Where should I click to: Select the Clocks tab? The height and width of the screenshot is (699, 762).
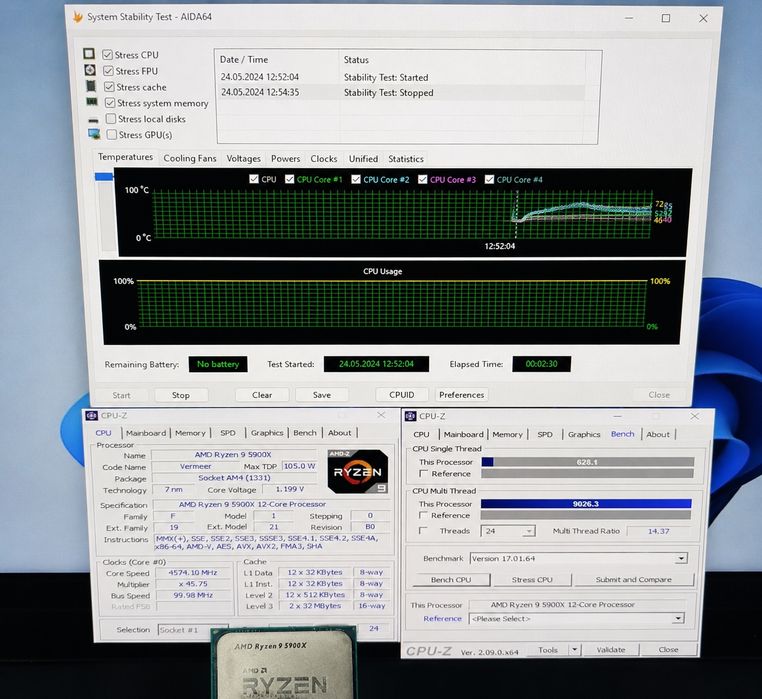click(x=324, y=158)
